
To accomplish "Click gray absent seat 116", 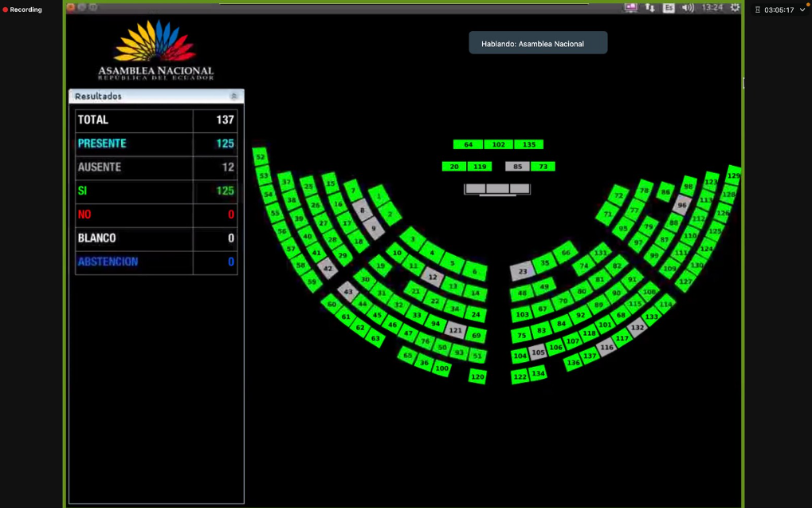I will (x=606, y=348).
